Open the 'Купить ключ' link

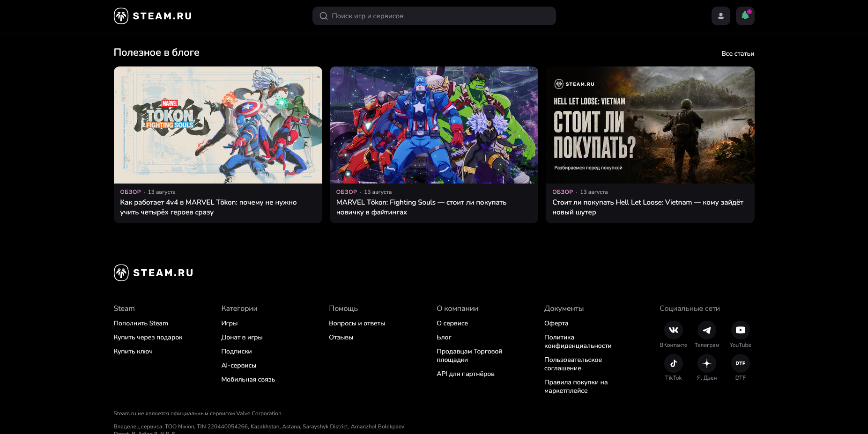(133, 351)
